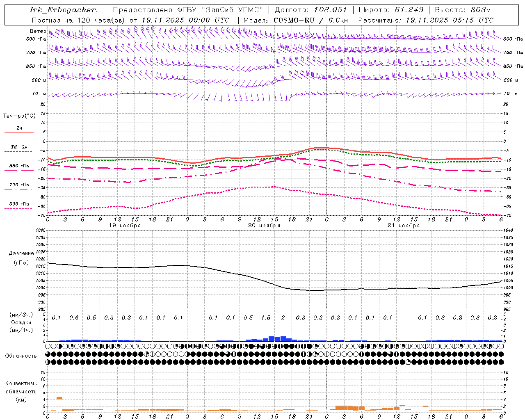Select the Прогноз на 120 часа(ов) forecast text

(79, 20)
